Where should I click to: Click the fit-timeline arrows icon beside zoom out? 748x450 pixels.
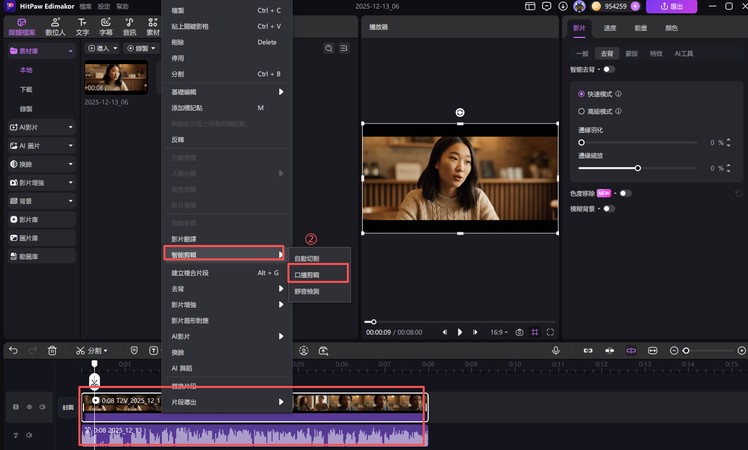(653, 351)
